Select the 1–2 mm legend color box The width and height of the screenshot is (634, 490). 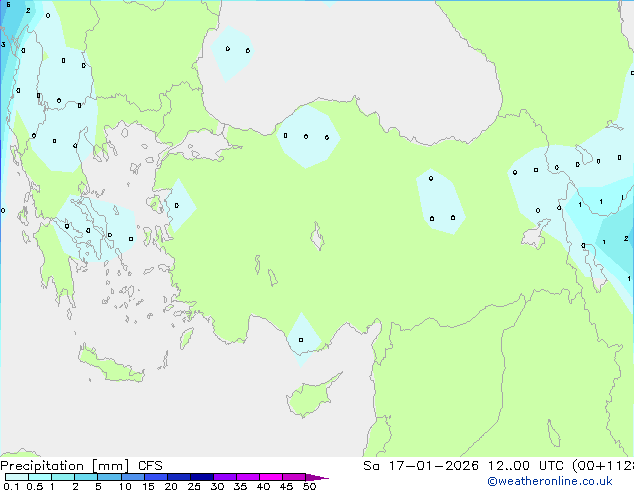click(x=63, y=477)
